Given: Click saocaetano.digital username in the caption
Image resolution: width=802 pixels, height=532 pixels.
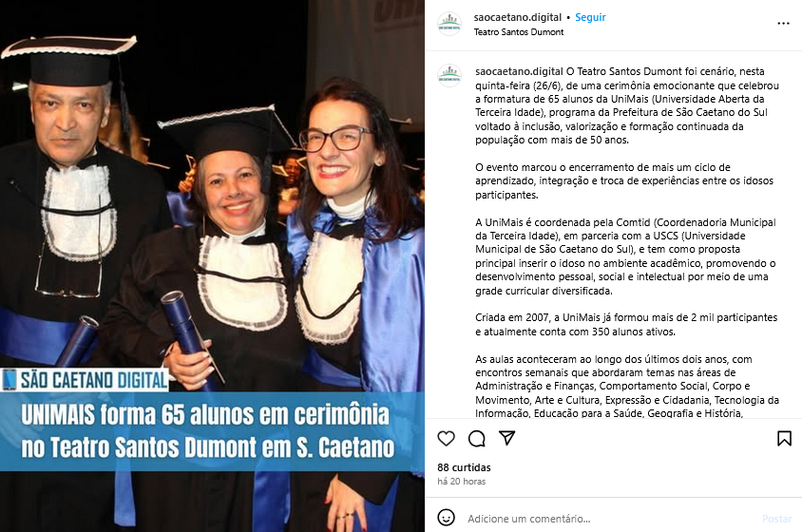Looking at the screenshot, I should 519,71.
